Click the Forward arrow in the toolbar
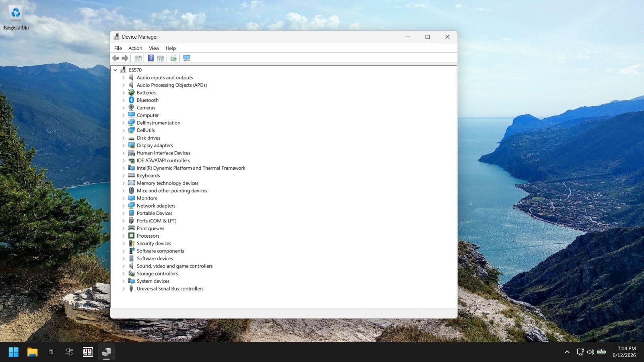644x362 pixels. click(125, 58)
